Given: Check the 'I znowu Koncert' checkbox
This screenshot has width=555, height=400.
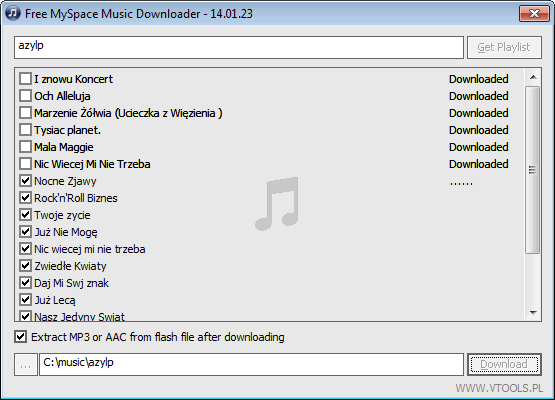Looking at the screenshot, I should coord(25,79).
